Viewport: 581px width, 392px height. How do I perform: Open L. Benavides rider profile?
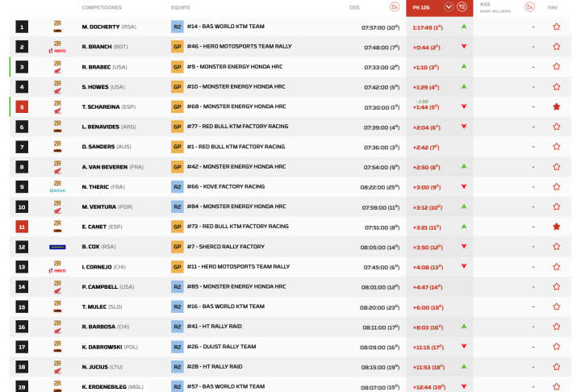[110, 127]
